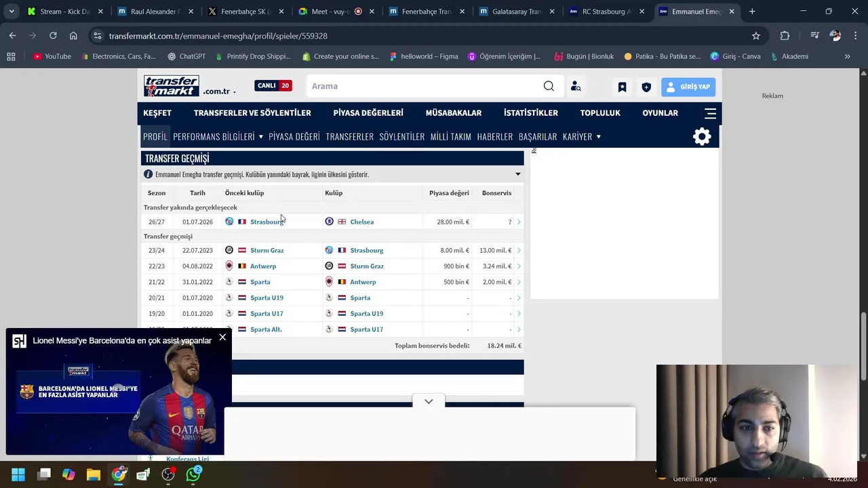This screenshot has width=868, height=488.
Task: Open 26/27 Chelsea transfer details arrow
Action: pyautogui.click(x=519, y=222)
